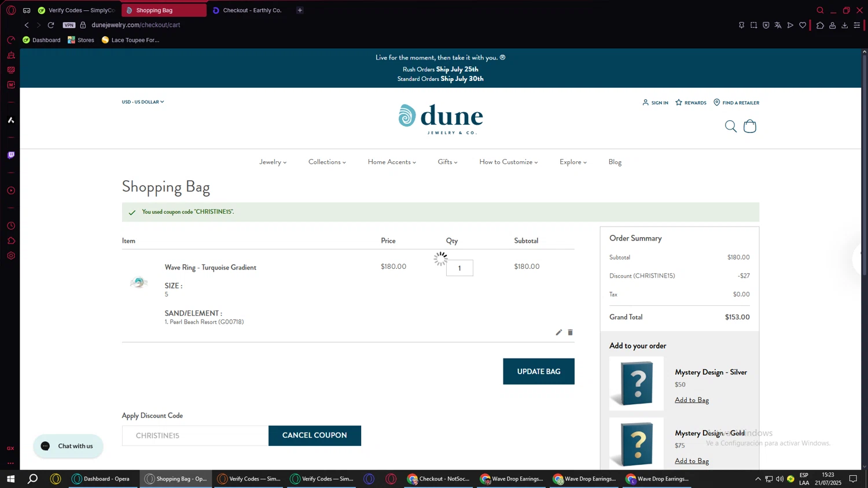Open the downloads icon in browser toolbar
This screenshot has height=488, width=868.
tap(844, 25)
